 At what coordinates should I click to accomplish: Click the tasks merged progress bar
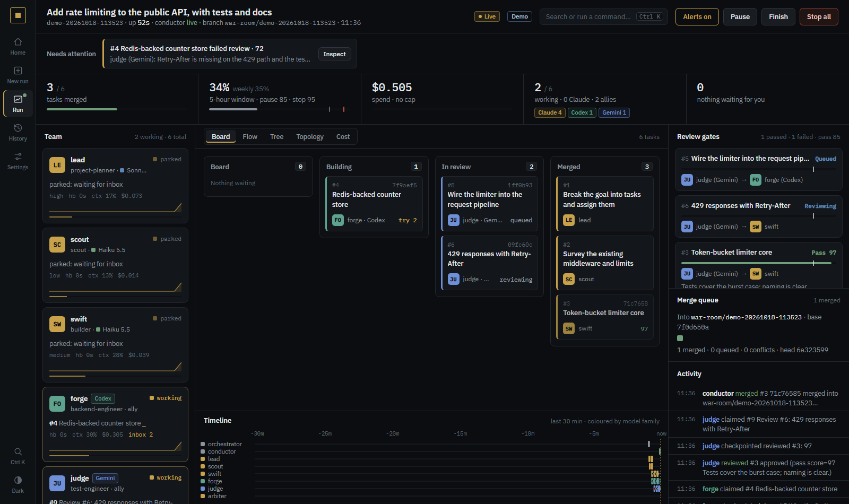pyautogui.click(x=117, y=109)
